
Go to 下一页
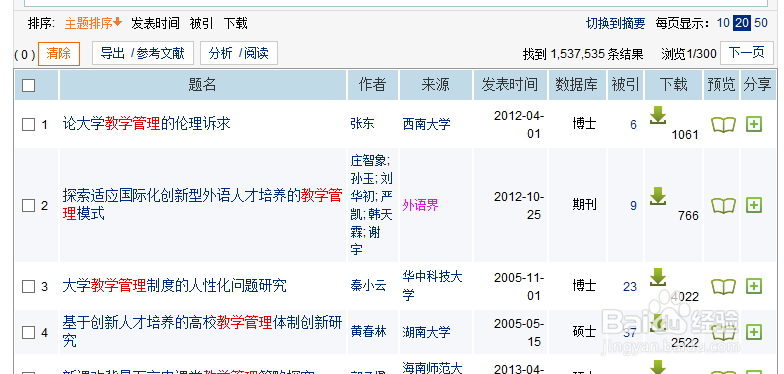click(746, 54)
